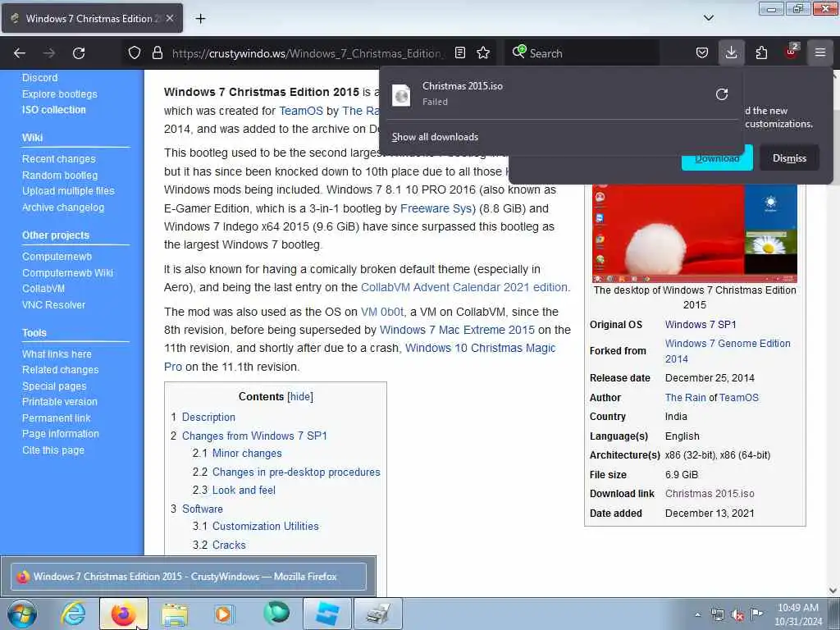Open green globe app in taskbar
The width and height of the screenshot is (840, 630).
click(x=276, y=614)
